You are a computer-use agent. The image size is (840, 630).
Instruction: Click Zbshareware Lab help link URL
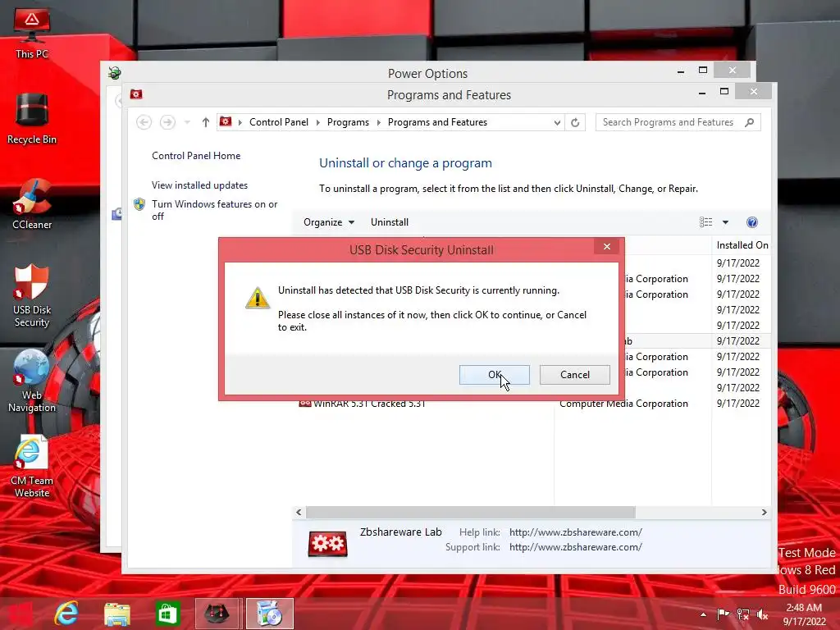pos(575,532)
